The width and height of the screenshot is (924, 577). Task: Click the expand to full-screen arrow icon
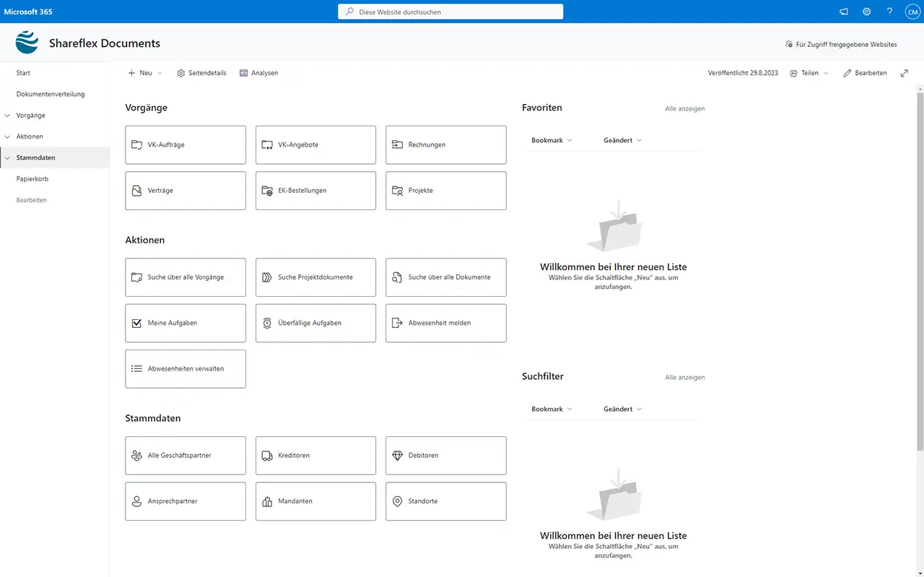click(x=905, y=73)
